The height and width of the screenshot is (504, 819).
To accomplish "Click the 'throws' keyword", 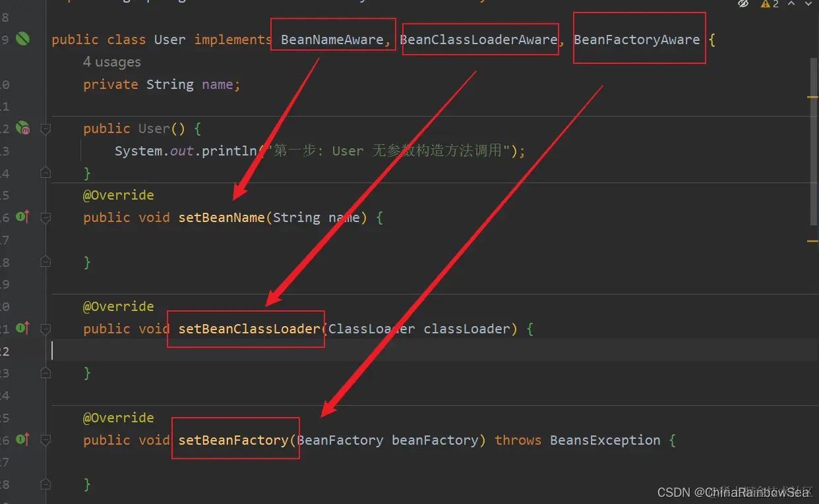I will [518, 440].
